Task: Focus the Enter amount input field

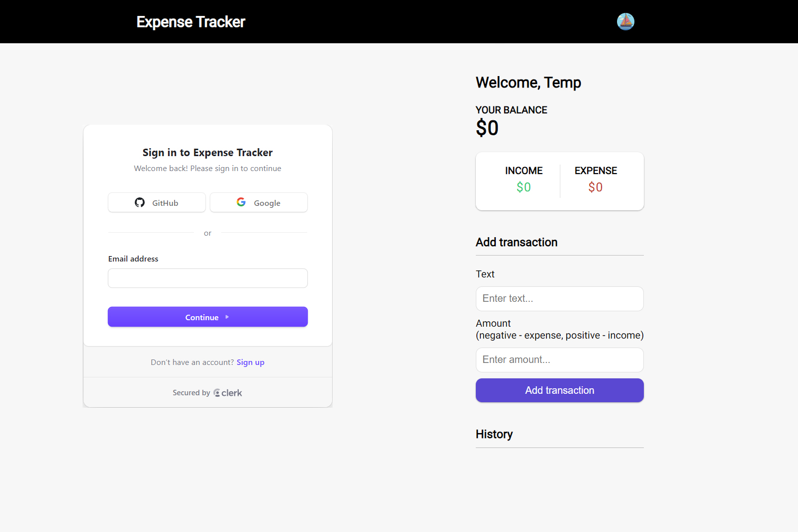Action: tap(560, 360)
